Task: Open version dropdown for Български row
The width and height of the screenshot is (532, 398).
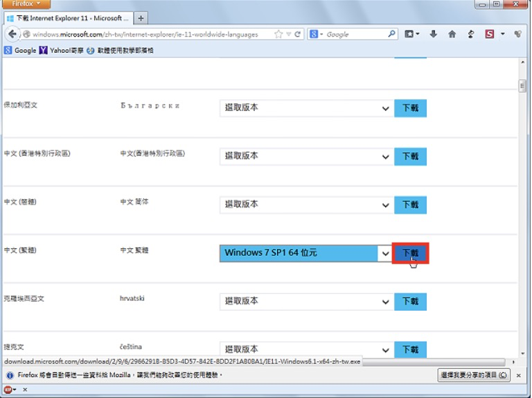Action: tap(307, 108)
